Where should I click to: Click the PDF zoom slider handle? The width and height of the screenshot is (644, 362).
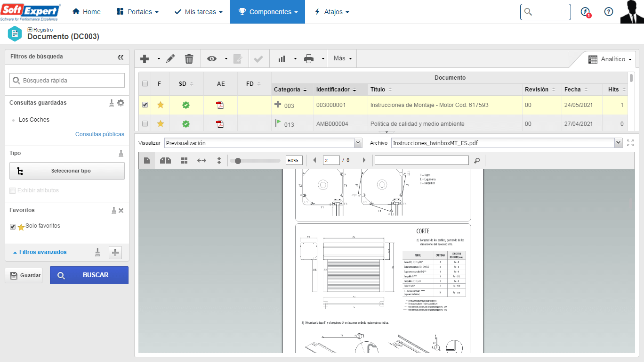tap(238, 161)
